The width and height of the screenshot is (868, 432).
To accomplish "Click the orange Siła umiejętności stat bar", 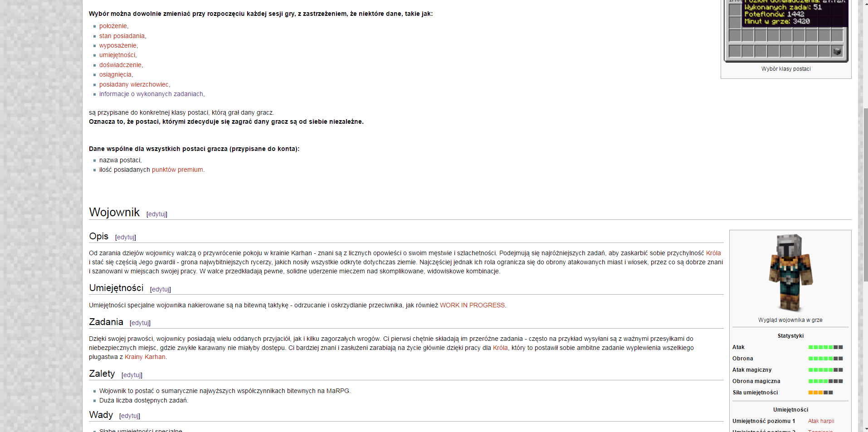I will click(x=820, y=393).
